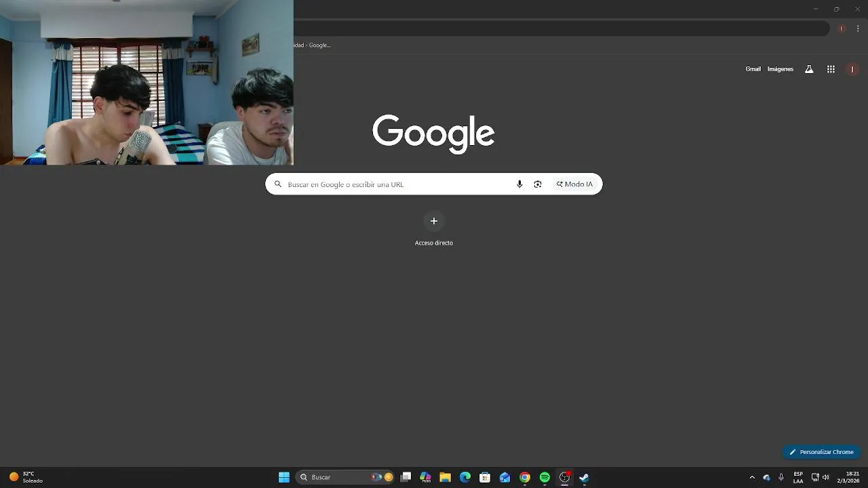Add a new Acceso directo shortcut

coord(434,221)
